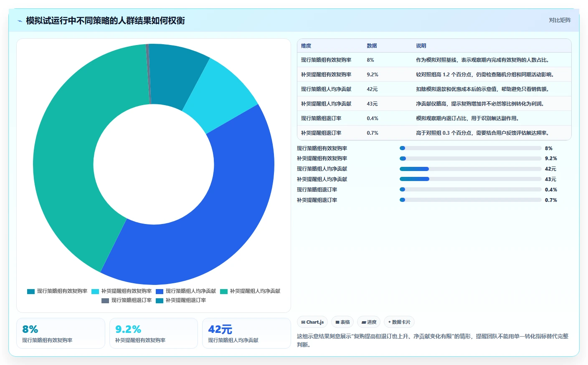The width and height of the screenshot is (588, 365).
Task: Click table value 0.7%
Action: pos(373,133)
